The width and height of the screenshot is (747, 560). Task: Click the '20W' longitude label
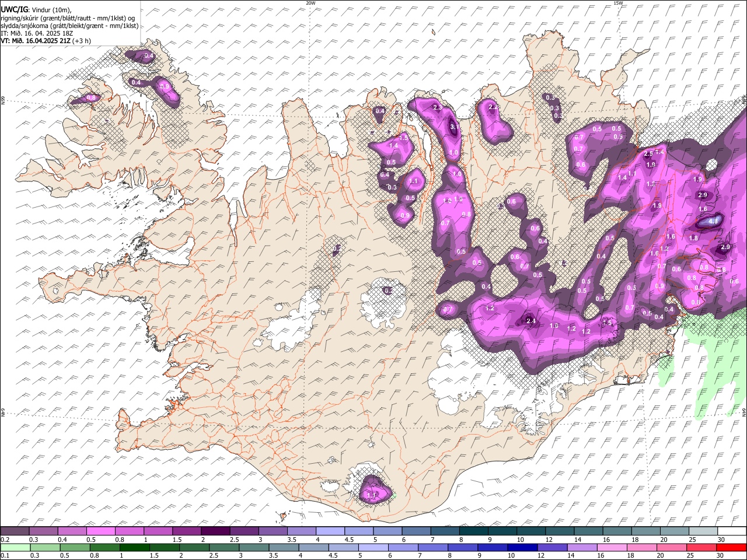pos(310,3)
